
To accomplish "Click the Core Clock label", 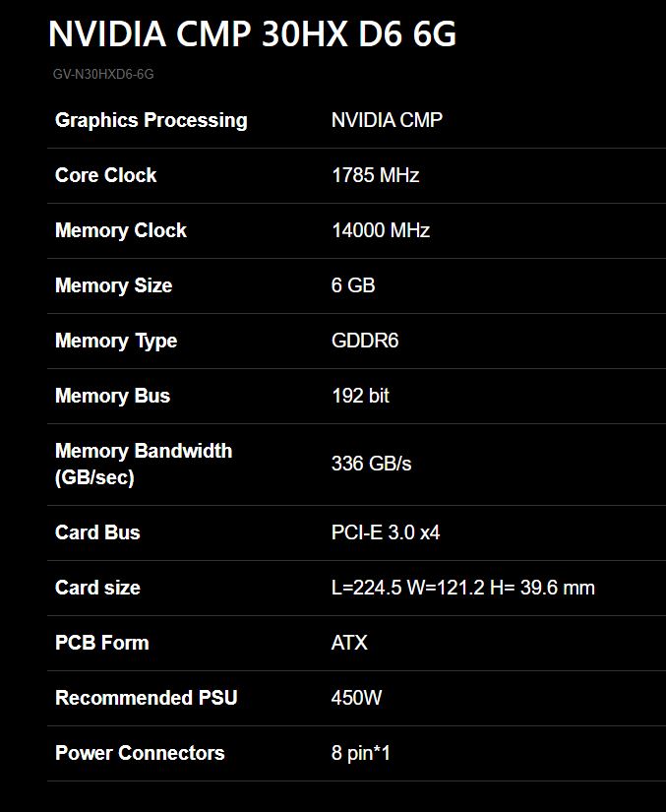I will coord(105,175).
